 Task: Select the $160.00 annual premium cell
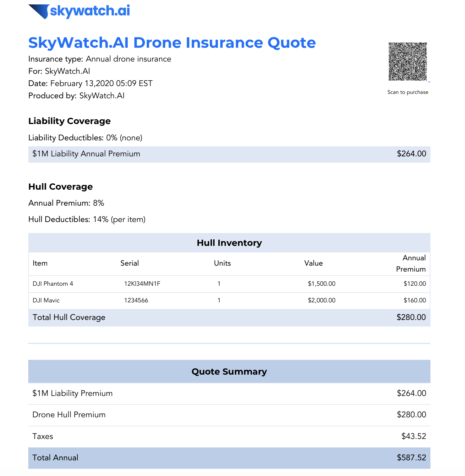pyautogui.click(x=415, y=300)
